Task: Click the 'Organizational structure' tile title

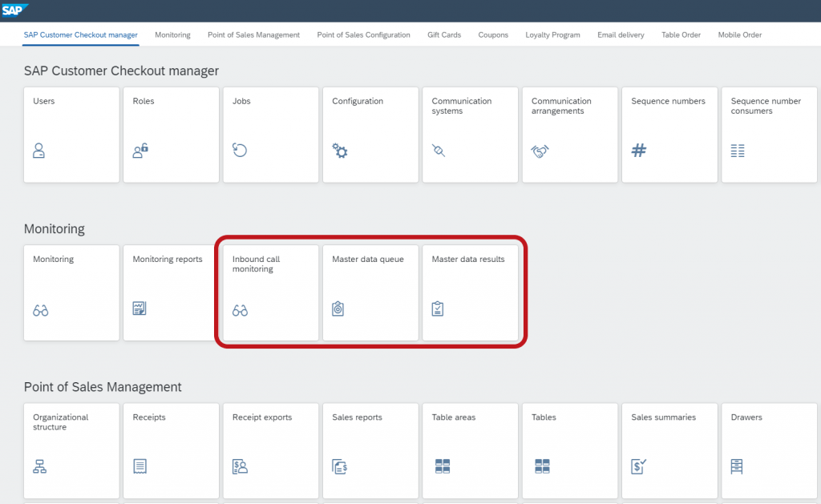Action: (x=61, y=421)
